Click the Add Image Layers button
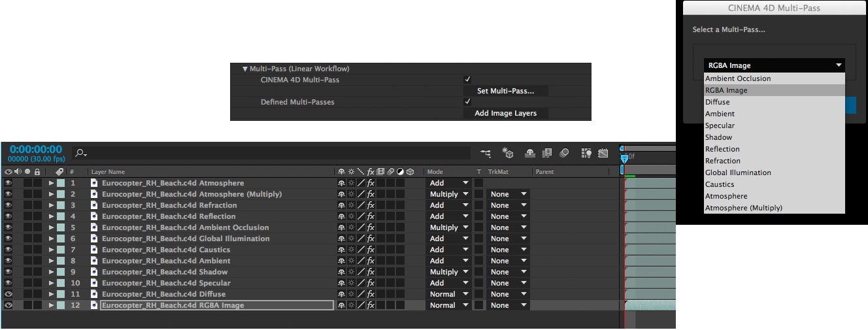868x330 pixels. pos(506,113)
